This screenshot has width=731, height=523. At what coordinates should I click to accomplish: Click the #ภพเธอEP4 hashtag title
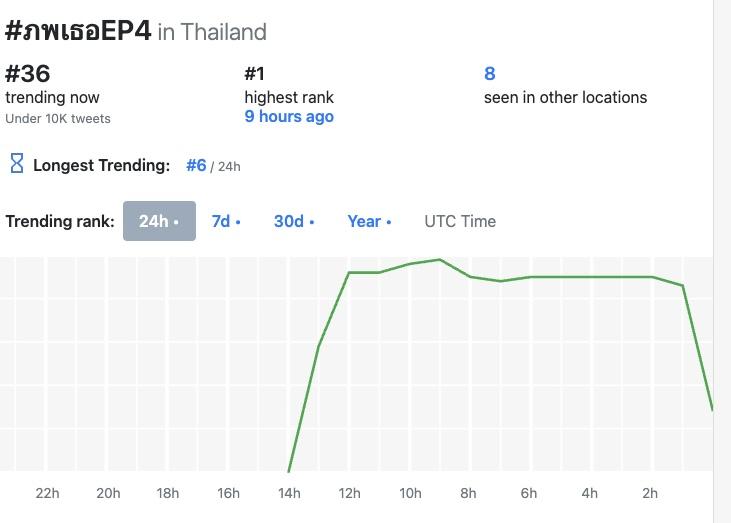point(78,30)
